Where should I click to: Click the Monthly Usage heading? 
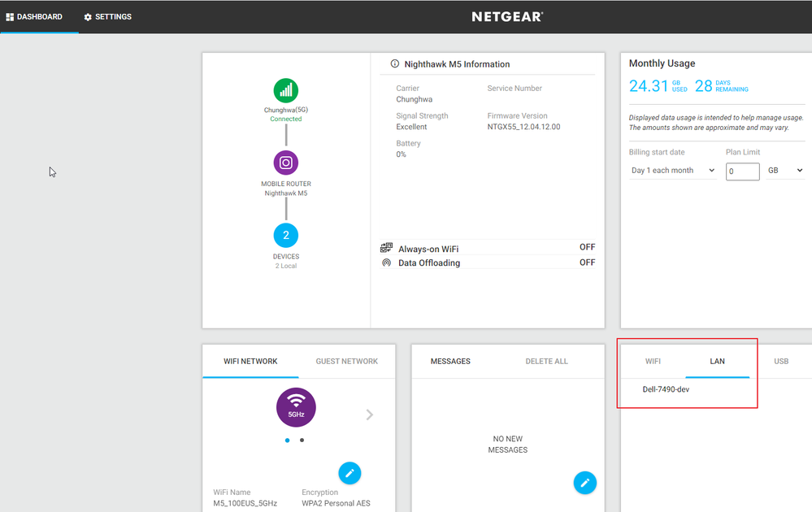tap(662, 63)
